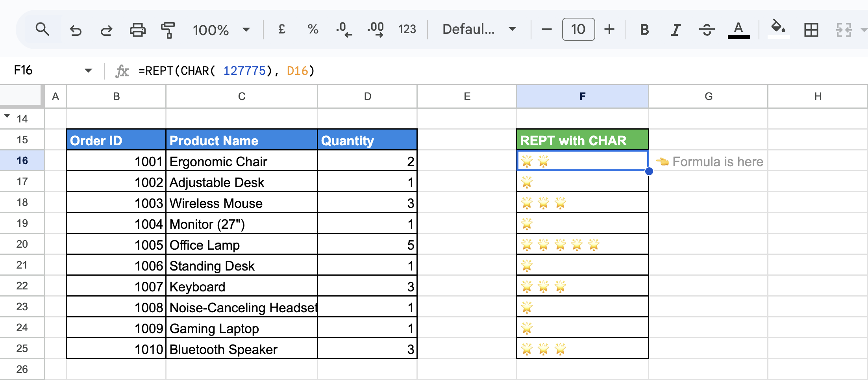Open the search menus magnifier icon
The height and width of the screenshot is (380, 868).
[42, 30]
